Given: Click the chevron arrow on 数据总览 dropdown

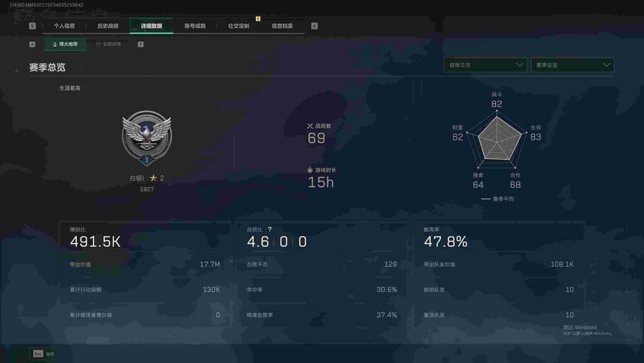Looking at the screenshot, I should click(519, 65).
